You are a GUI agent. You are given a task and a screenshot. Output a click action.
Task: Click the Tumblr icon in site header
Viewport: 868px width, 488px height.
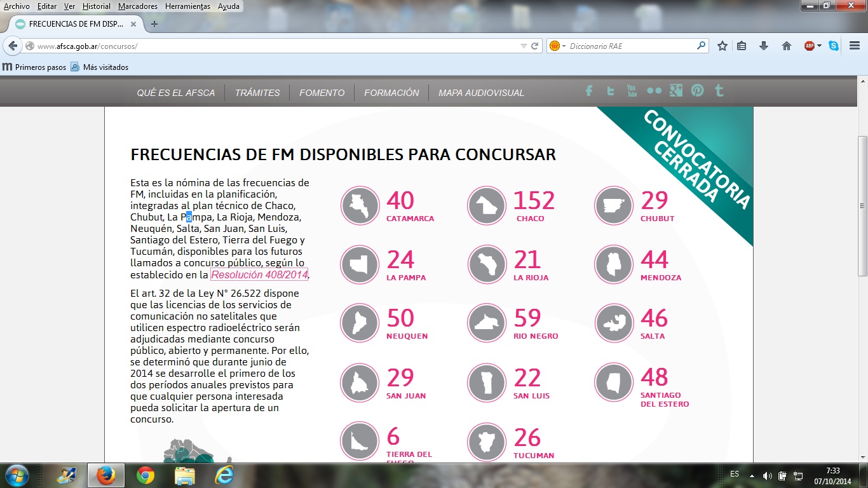point(719,91)
